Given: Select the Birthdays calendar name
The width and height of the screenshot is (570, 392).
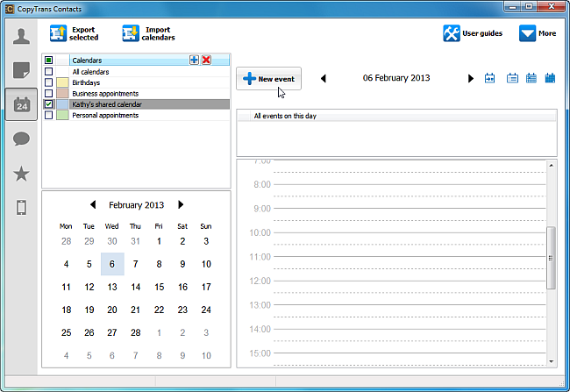Looking at the screenshot, I should point(86,82).
